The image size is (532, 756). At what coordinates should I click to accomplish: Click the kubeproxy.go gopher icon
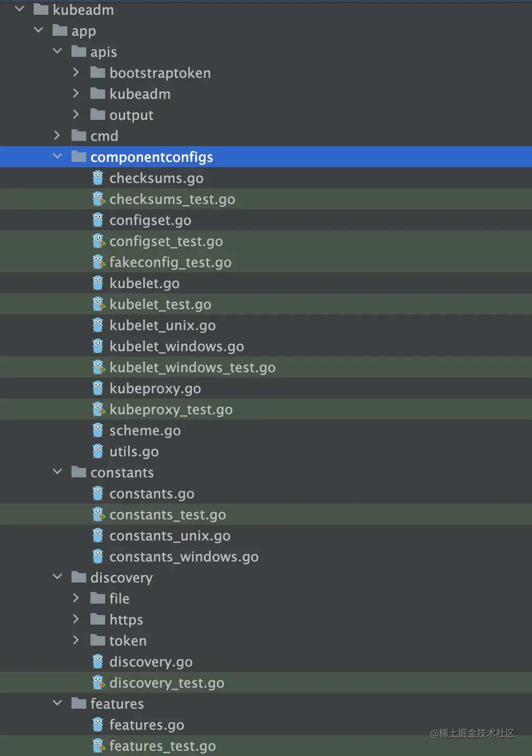click(x=98, y=388)
